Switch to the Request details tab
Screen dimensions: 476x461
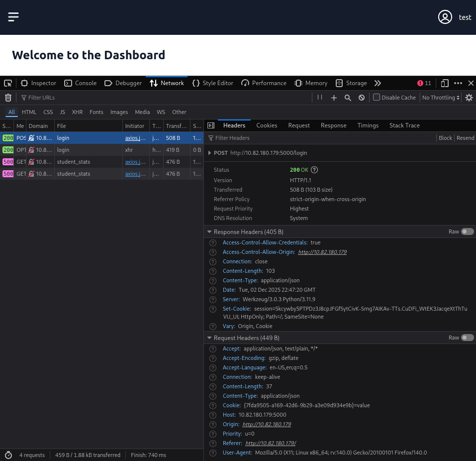pyautogui.click(x=299, y=125)
